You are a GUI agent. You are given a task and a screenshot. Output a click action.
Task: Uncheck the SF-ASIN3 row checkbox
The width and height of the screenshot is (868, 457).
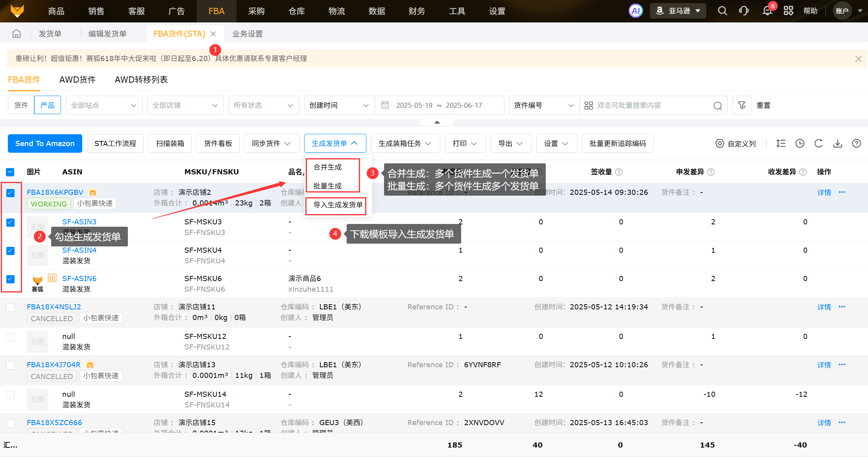pyautogui.click(x=11, y=223)
